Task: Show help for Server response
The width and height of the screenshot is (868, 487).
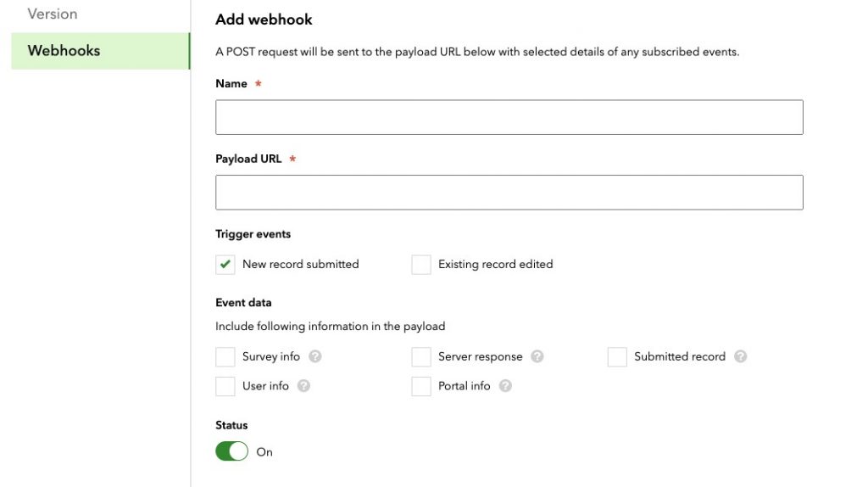Action: click(x=537, y=356)
